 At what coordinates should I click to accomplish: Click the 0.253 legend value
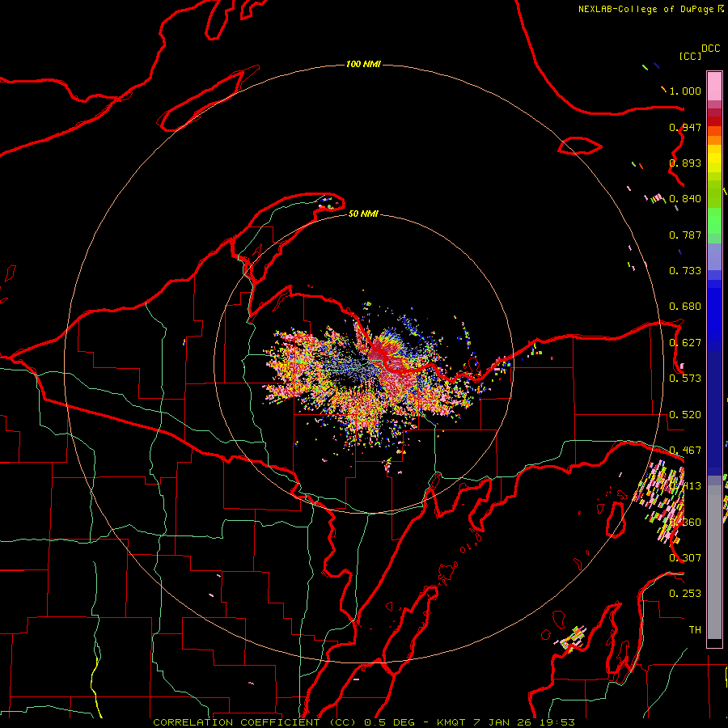click(685, 594)
